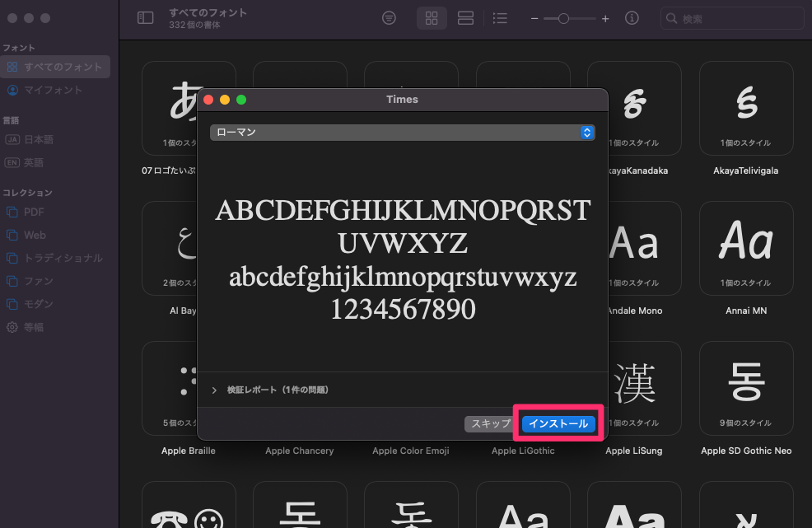The image size is (812, 528).
Task: Close the Times dialog with red button
Action: 208,100
